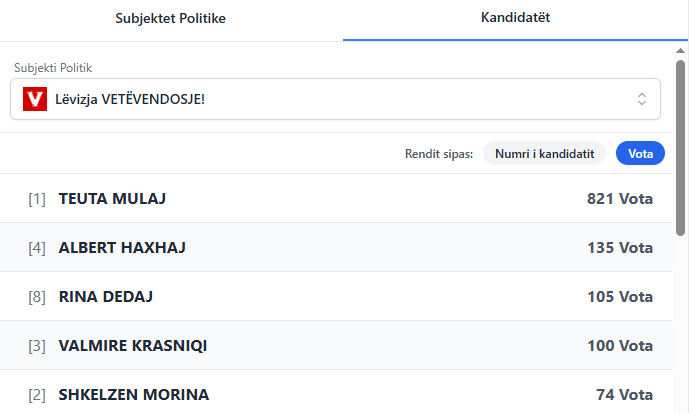Select ALBERT HAXHAJ in the list
689x413 pixels.
(122, 248)
